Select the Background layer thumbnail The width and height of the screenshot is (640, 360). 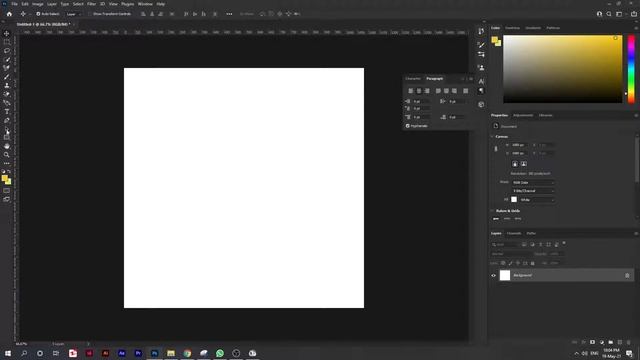(505, 276)
